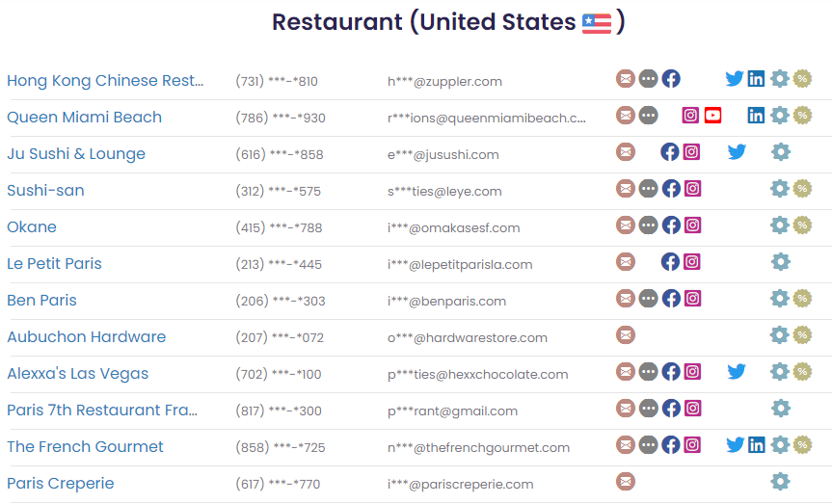Click the Twitter icon for Ju Sushi & Lounge
This screenshot has height=504, width=832.
(x=737, y=152)
